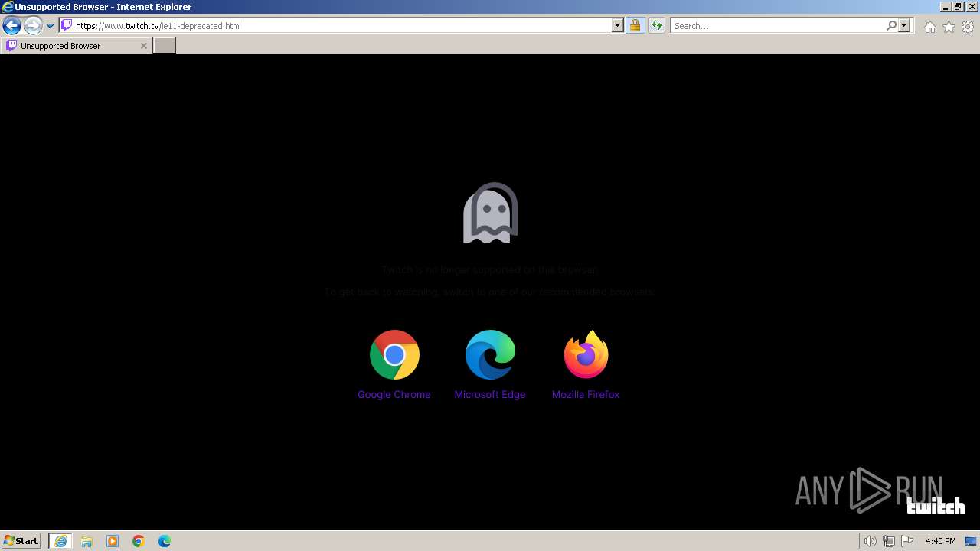Click the Show Desktop tray button
This screenshot has height=551, width=980.
click(971, 541)
